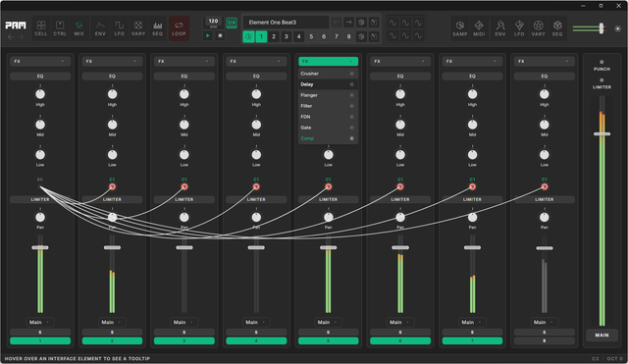Click the LIMITER button on channel 3

pos(184,199)
